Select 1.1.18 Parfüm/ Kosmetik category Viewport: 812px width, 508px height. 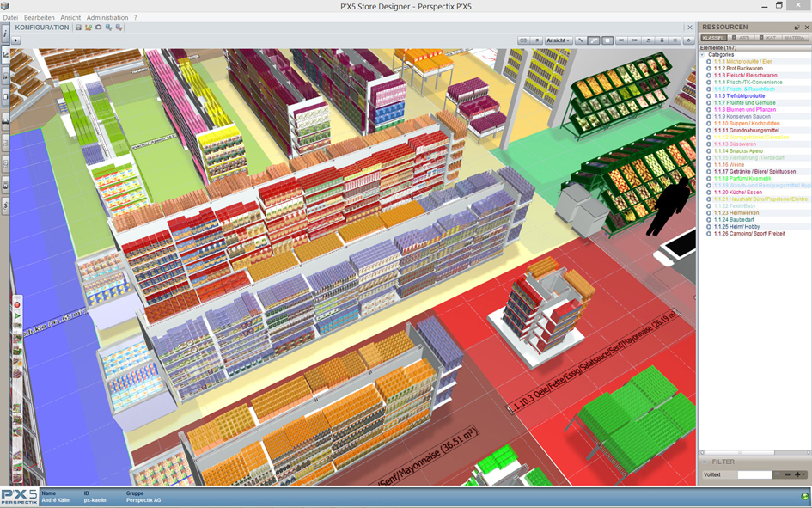(742, 179)
